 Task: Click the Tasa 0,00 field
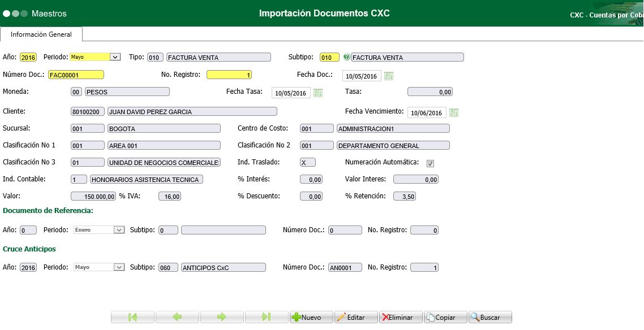(430, 92)
